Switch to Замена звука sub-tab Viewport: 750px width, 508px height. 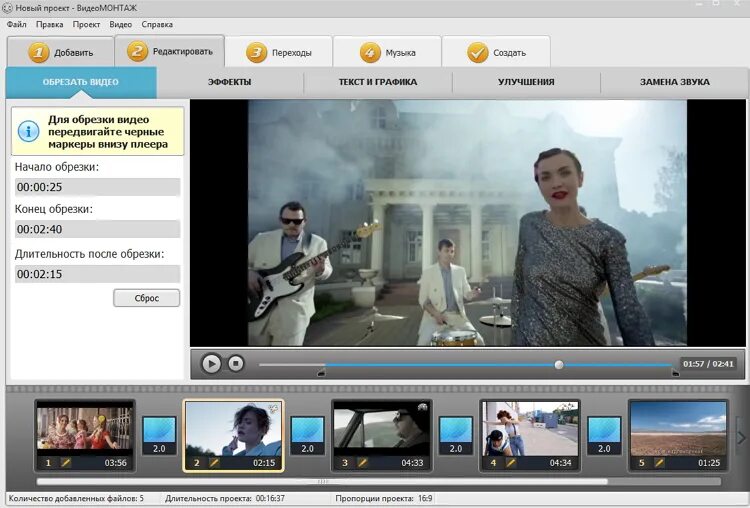(674, 82)
